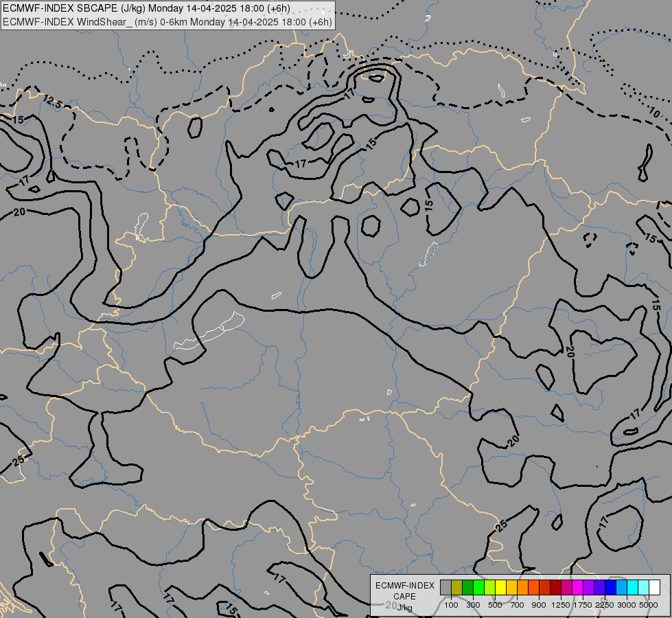The image size is (672, 618).
Task: Click the legend value 1750
Action: (583, 605)
